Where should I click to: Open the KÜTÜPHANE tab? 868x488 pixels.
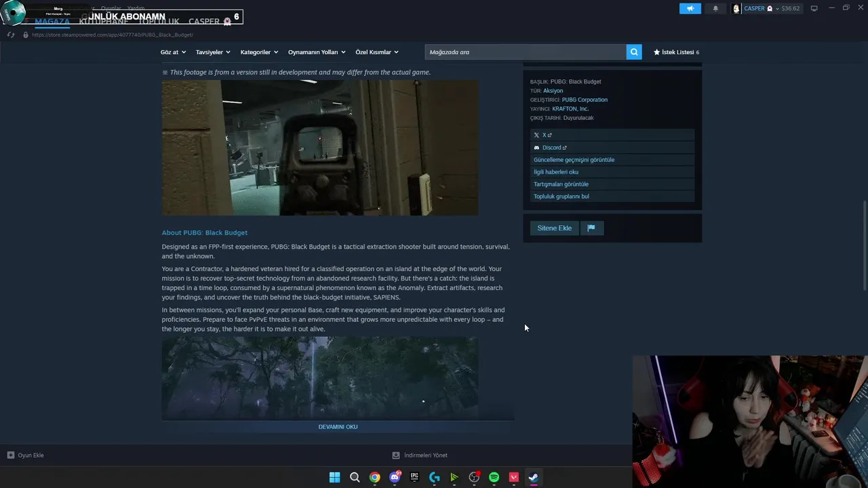tap(103, 22)
